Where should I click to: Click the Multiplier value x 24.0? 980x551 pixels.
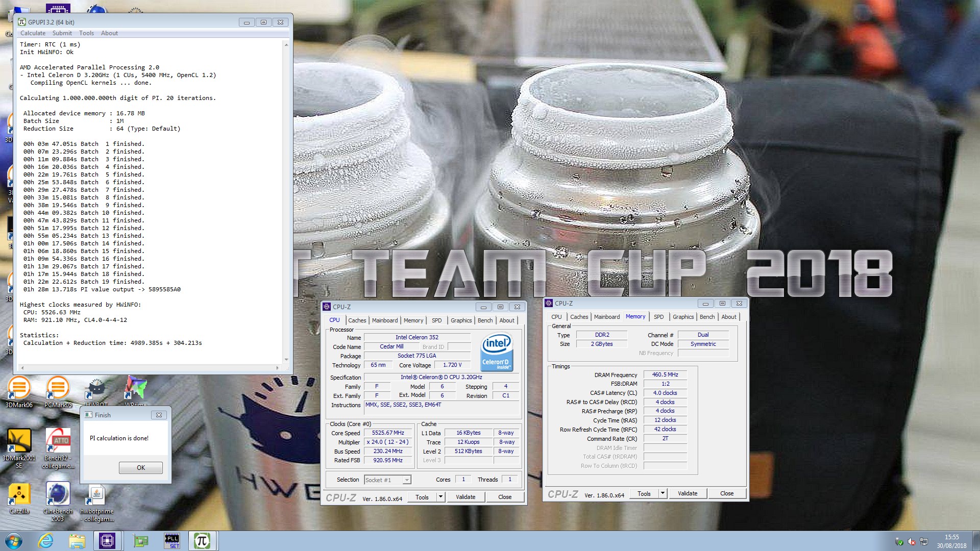pyautogui.click(x=388, y=442)
